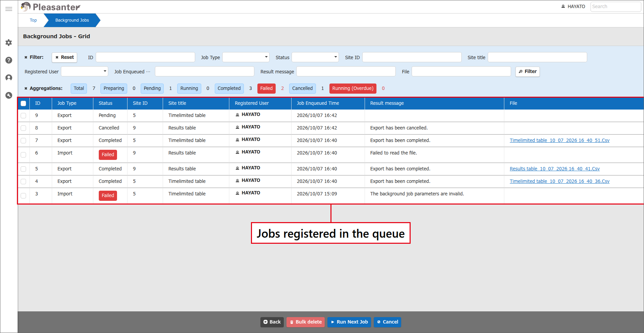Toggle the select-all checkbox in header
Screen dimensions: 644x333
(x=23, y=103)
